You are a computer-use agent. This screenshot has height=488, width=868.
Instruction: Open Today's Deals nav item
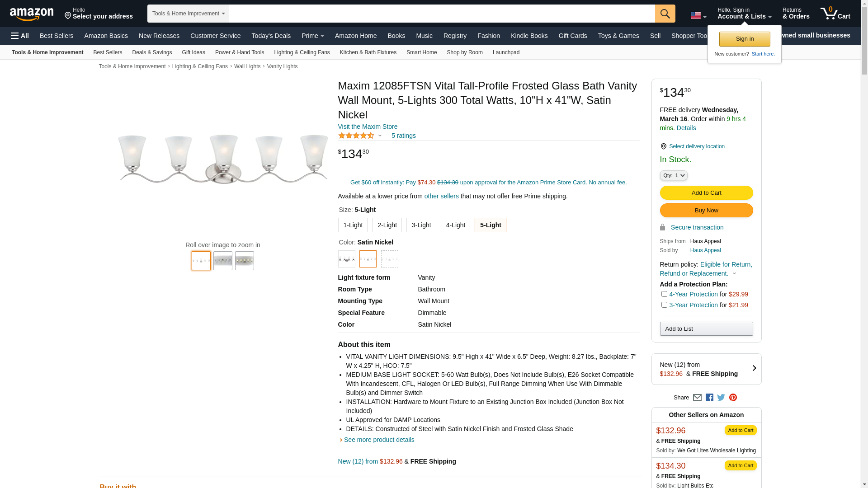point(271,36)
